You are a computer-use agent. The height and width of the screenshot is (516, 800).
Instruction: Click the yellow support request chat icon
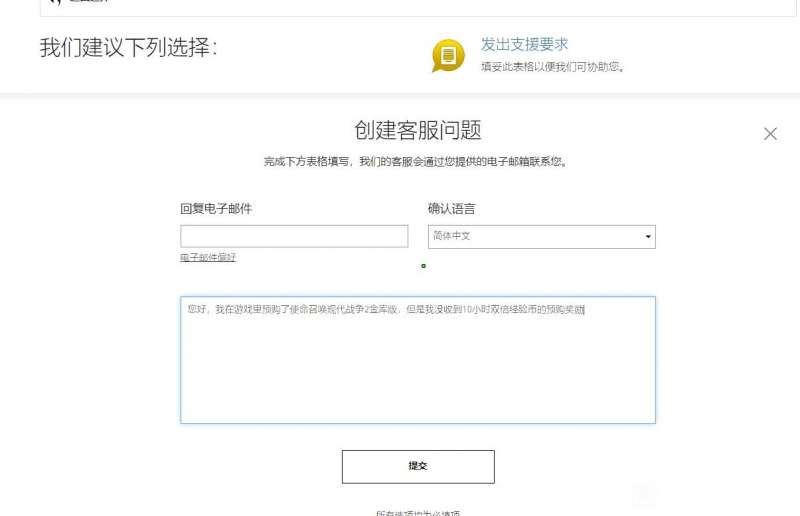pyautogui.click(x=448, y=55)
